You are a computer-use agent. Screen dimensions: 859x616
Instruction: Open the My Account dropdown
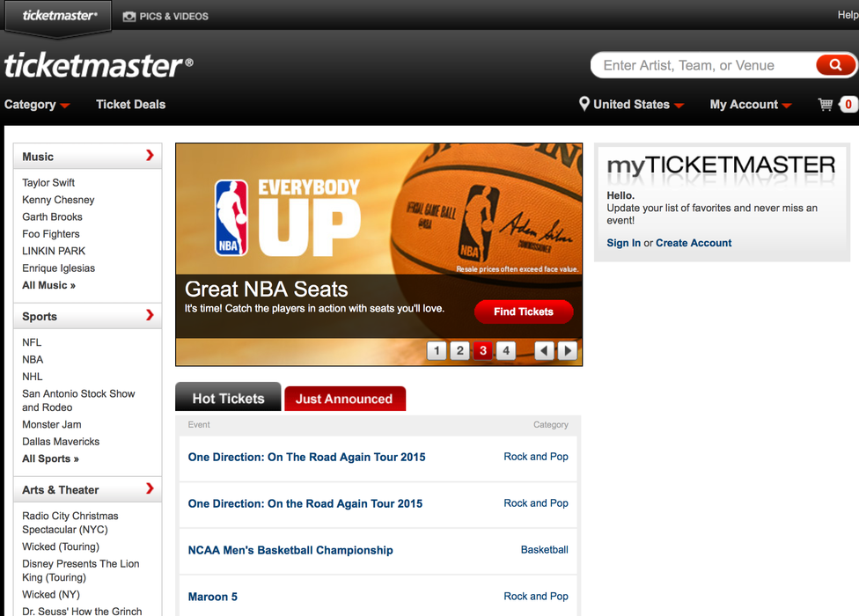[x=750, y=105]
